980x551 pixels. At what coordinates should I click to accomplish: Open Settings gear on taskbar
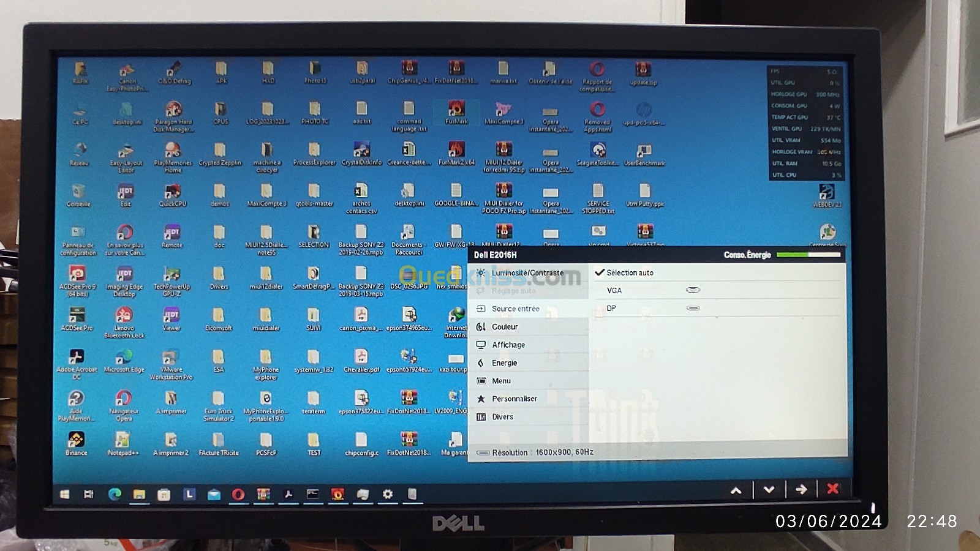pyautogui.click(x=388, y=493)
